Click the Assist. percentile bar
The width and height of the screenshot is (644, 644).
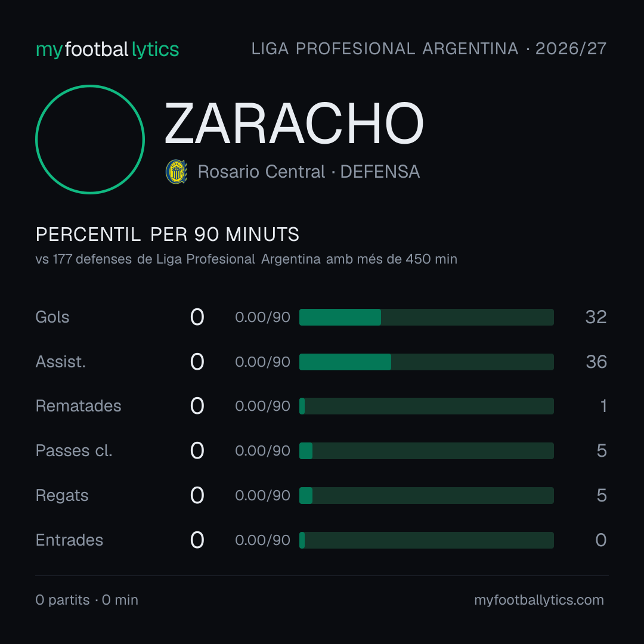point(426,362)
